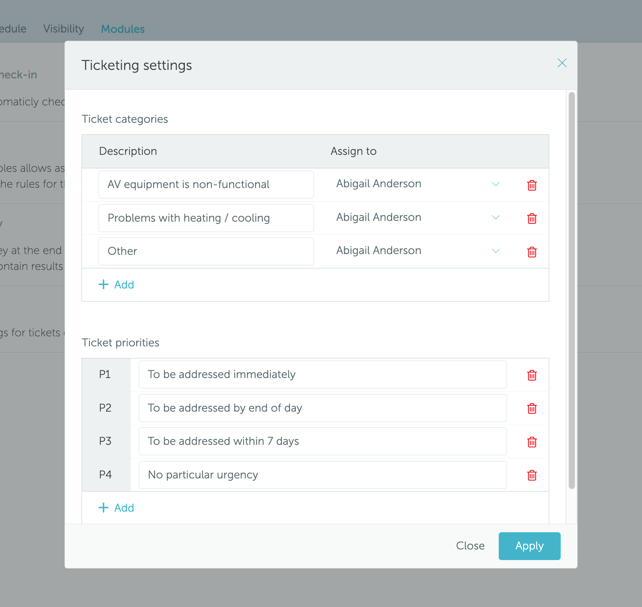Delete the heating / cooling category row
642x607 pixels.
pos(532,218)
